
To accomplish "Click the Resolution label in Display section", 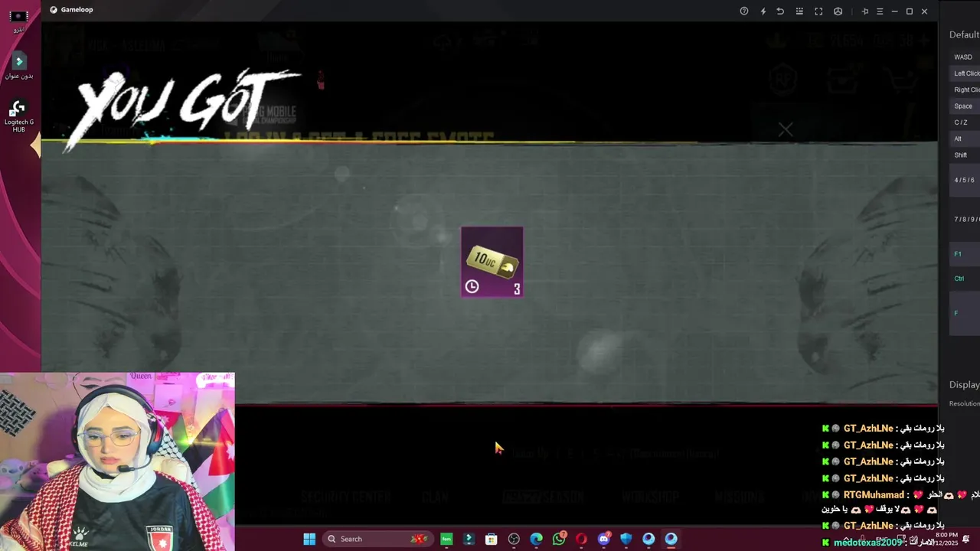I will [x=964, y=403].
